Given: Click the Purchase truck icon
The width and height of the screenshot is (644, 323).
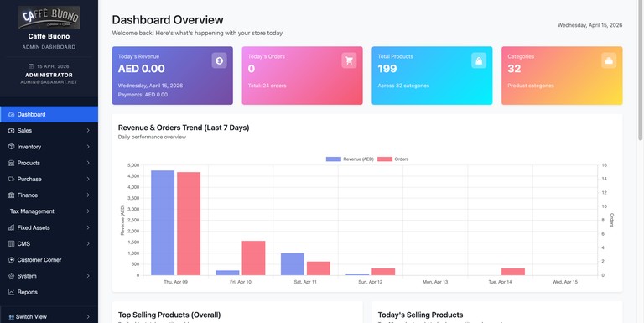Looking at the screenshot, I should pos(11,179).
